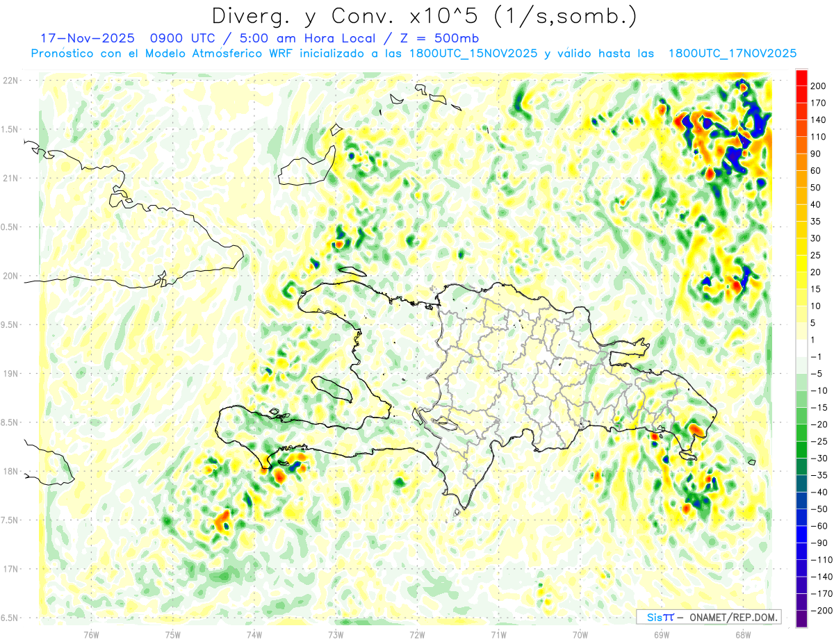
Task: Click the '70W' longitude axis label
Action: (x=580, y=634)
